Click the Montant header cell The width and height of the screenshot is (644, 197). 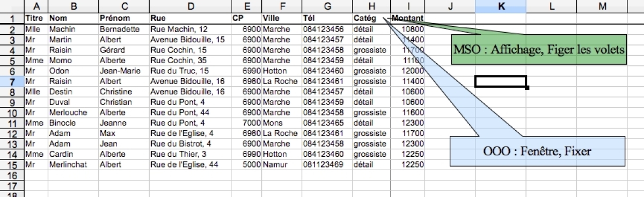point(407,18)
